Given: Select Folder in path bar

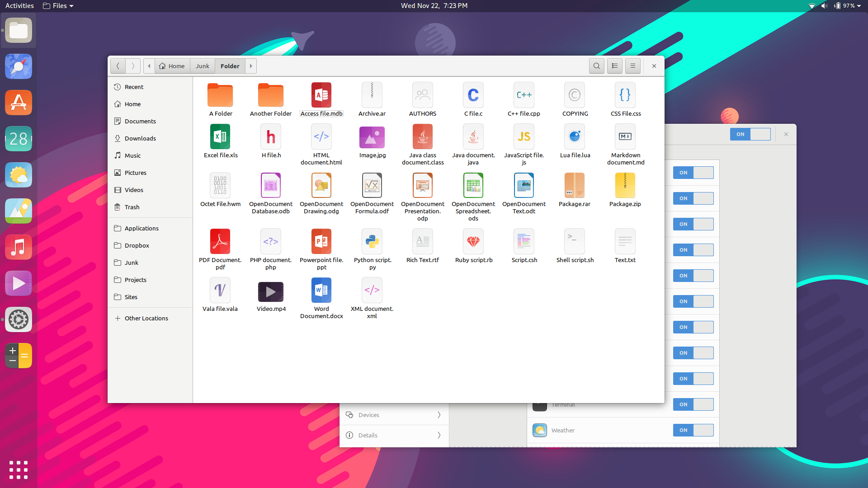Looking at the screenshot, I should 230,66.
